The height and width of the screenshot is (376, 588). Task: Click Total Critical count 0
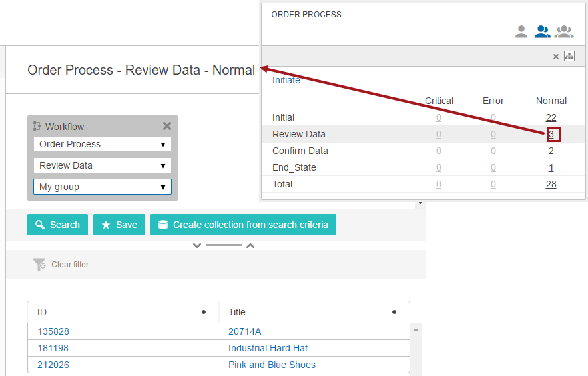[439, 184]
